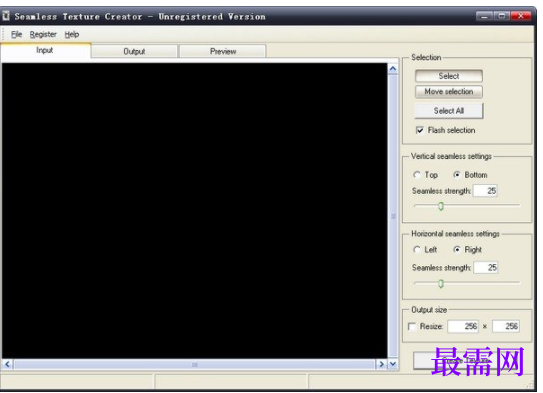
Task: Maximize the Seamless Texture Creator window
Action: (x=501, y=16)
